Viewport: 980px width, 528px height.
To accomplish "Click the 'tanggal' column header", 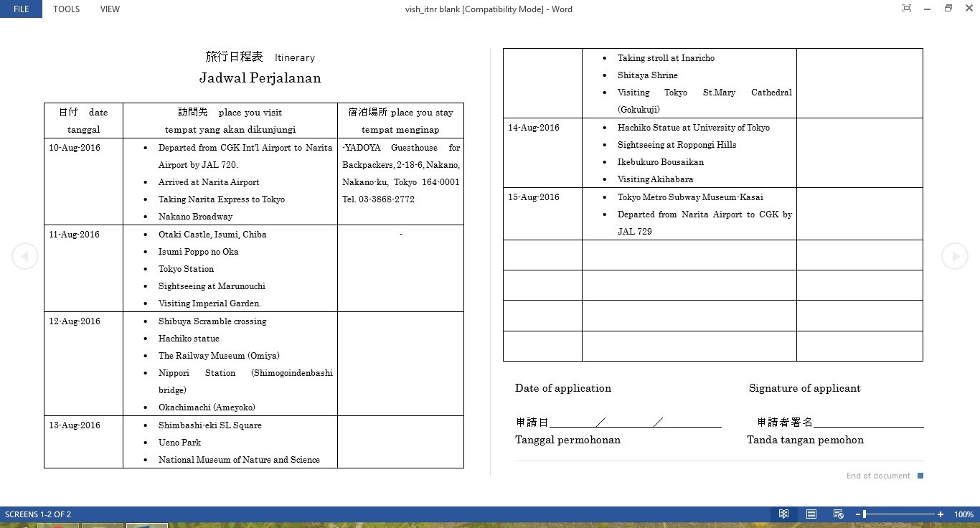I will click(x=83, y=130).
